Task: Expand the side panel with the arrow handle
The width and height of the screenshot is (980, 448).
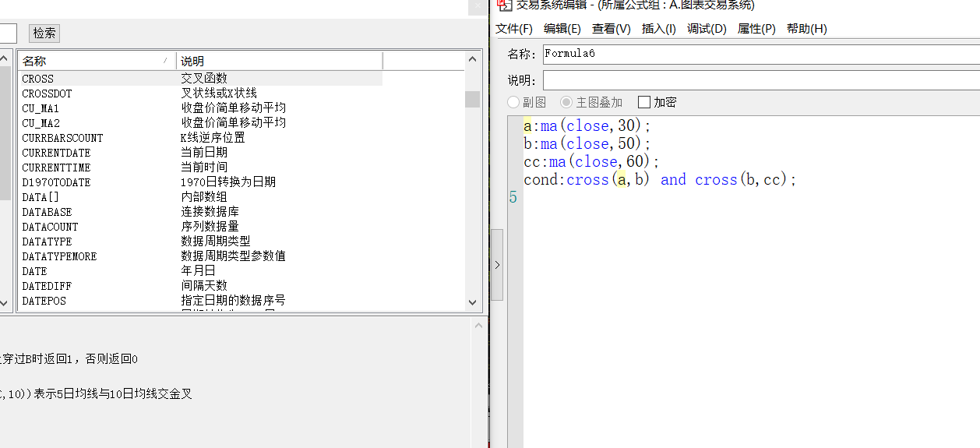Action: click(497, 264)
